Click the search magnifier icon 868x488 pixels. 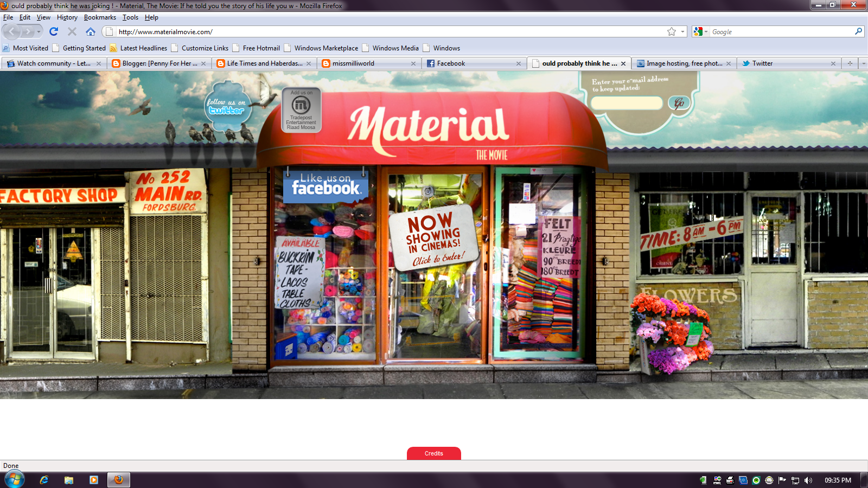[858, 31]
